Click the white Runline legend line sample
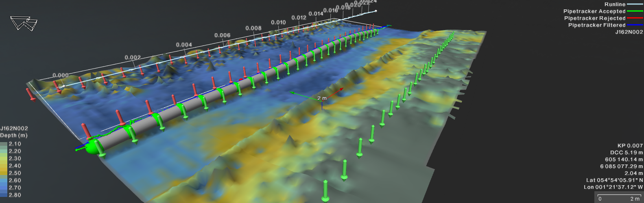 tap(635, 4)
